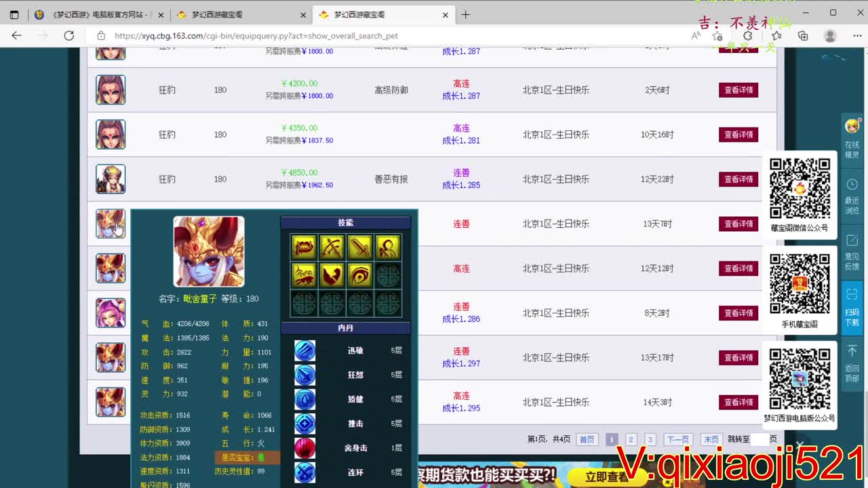Click the eye-shaped skill icon in the skills grid

coord(360,276)
